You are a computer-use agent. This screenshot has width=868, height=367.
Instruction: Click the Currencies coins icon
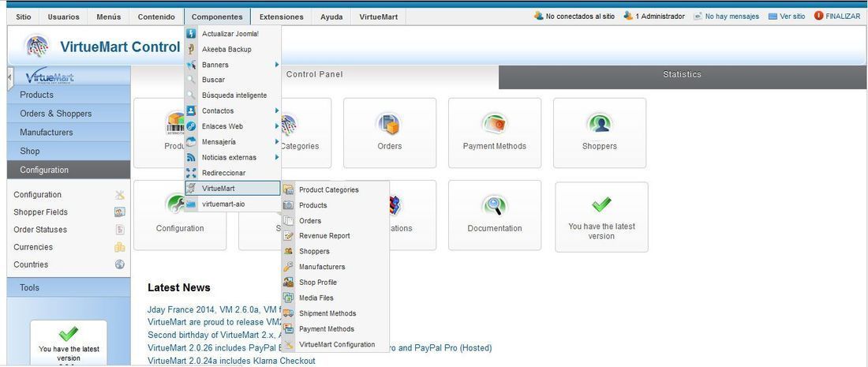coord(120,248)
